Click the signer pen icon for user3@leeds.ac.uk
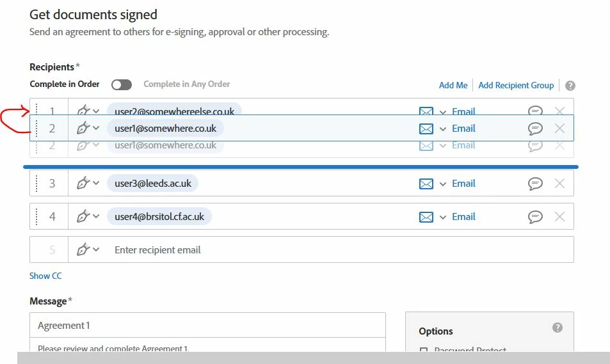Image resolution: width=610 pixels, height=364 pixels. tap(83, 183)
